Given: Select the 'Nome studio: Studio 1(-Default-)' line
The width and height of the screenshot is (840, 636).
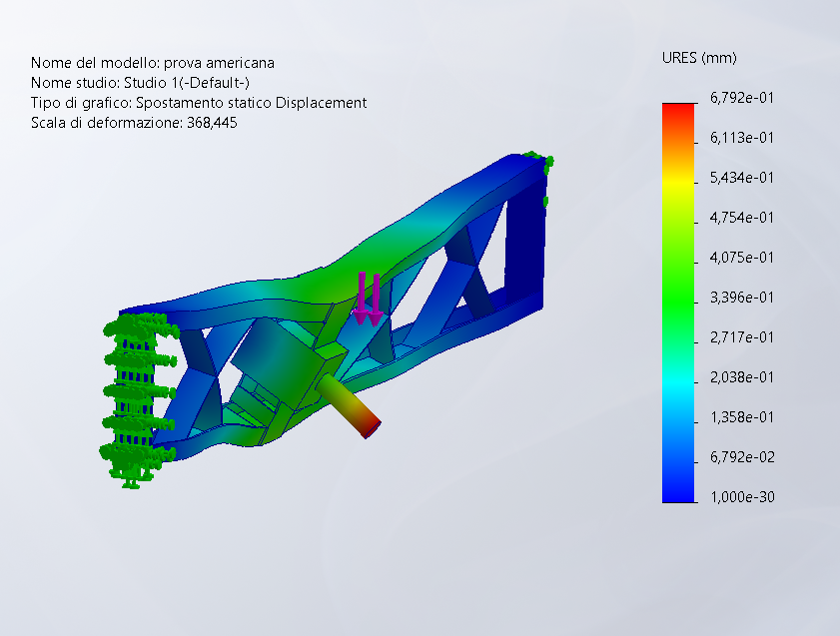Looking at the screenshot, I should (x=141, y=83).
